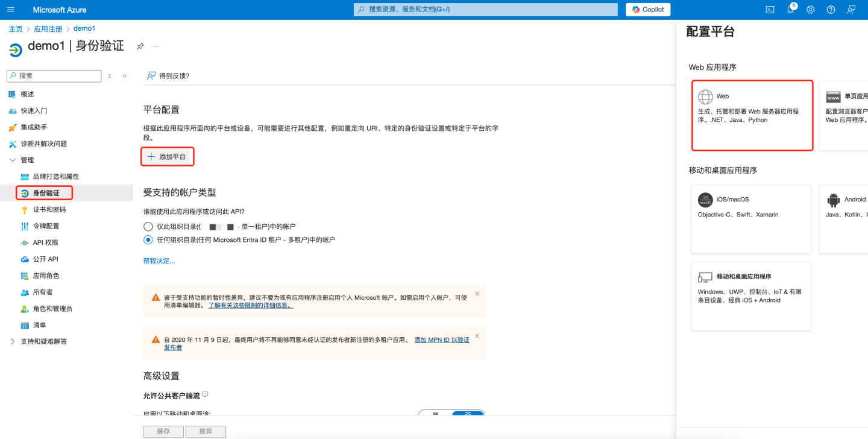868x439 pixels.
Task: Open 了解有关这些限制的详细信息 link
Action: tap(251, 306)
